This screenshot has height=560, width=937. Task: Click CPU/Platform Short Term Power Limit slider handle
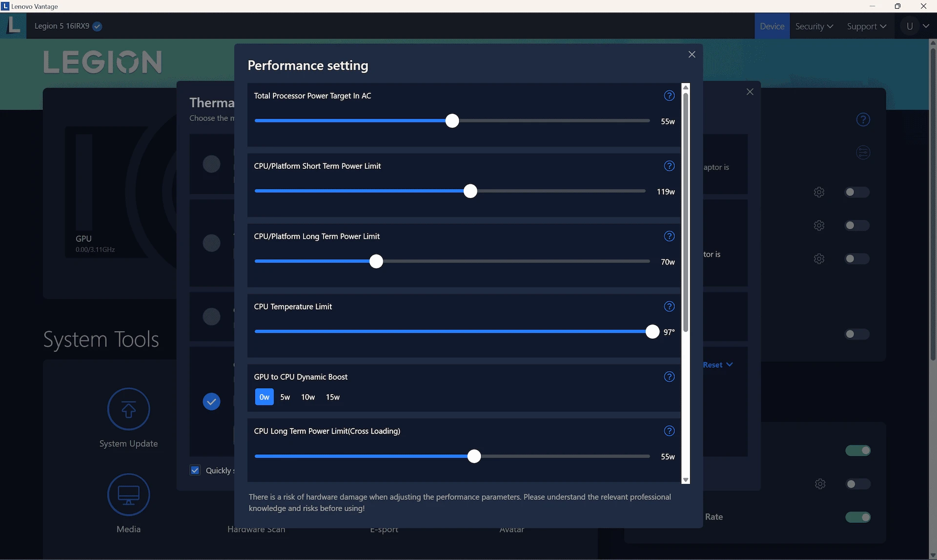coord(470,191)
